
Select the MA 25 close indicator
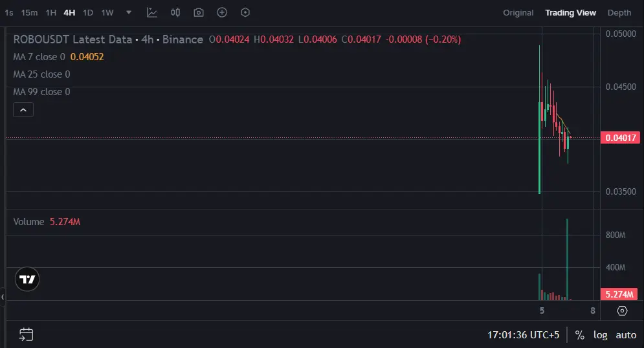point(41,74)
